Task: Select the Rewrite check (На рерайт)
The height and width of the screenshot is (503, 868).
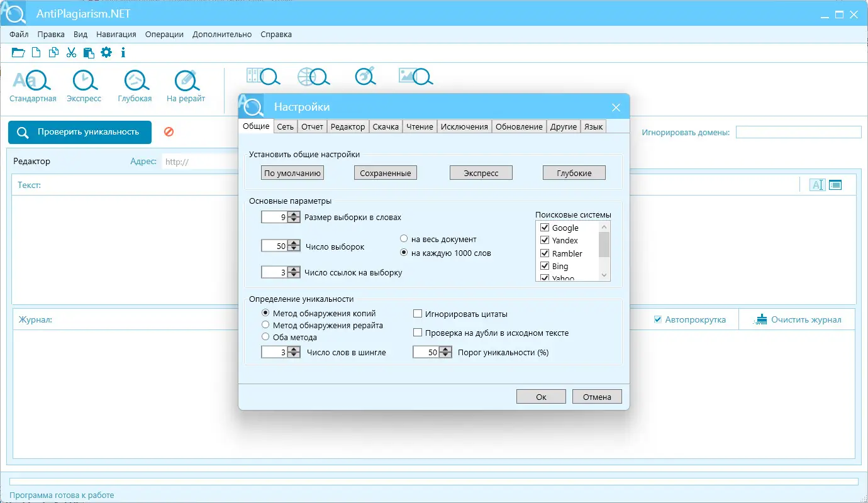Action: coord(186,86)
